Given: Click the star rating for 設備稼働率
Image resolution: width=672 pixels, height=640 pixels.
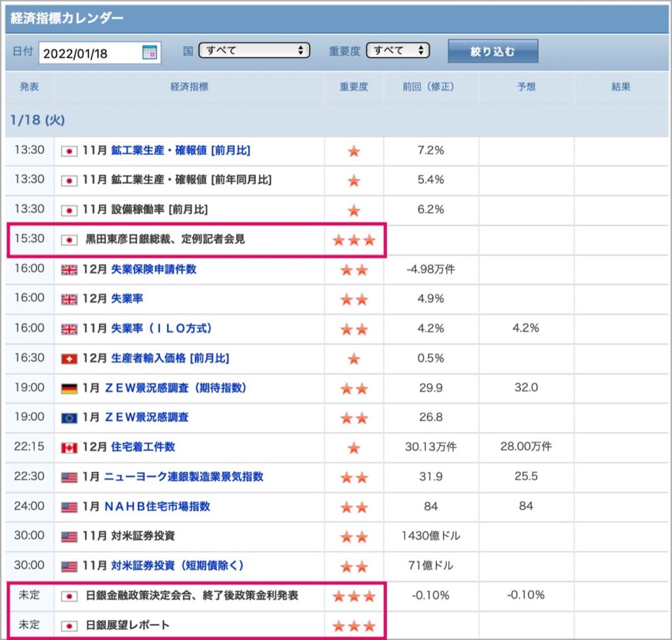Looking at the screenshot, I should [x=354, y=211].
